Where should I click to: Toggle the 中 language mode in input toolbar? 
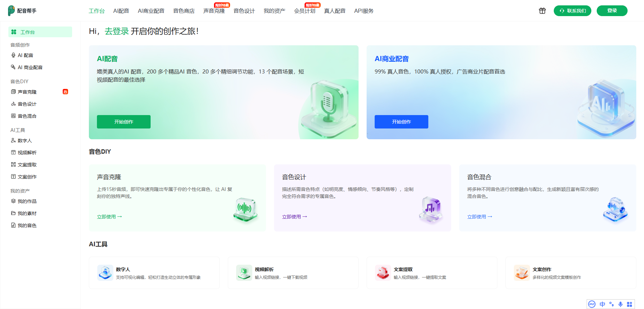coord(602,304)
